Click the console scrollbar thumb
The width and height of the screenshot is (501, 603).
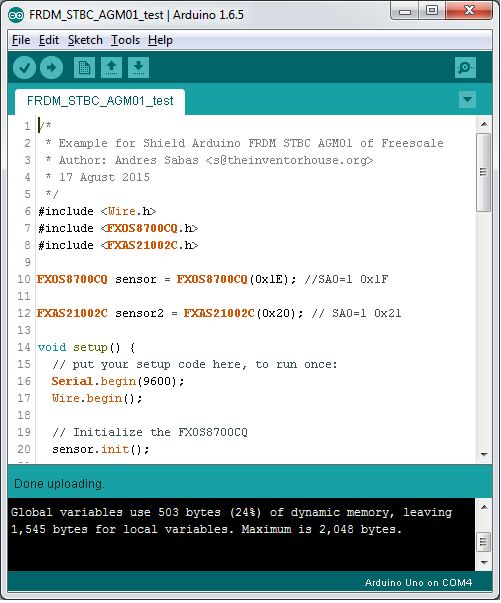484,543
